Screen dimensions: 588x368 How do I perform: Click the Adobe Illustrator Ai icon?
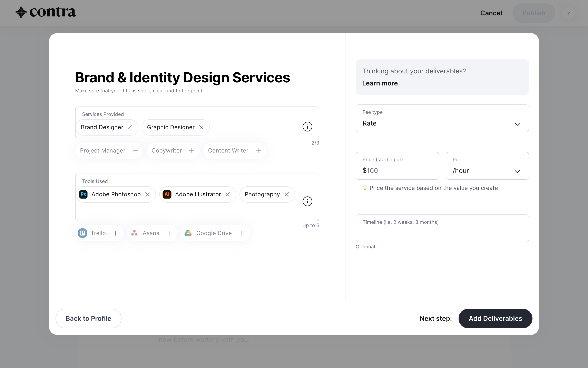tap(167, 194)
